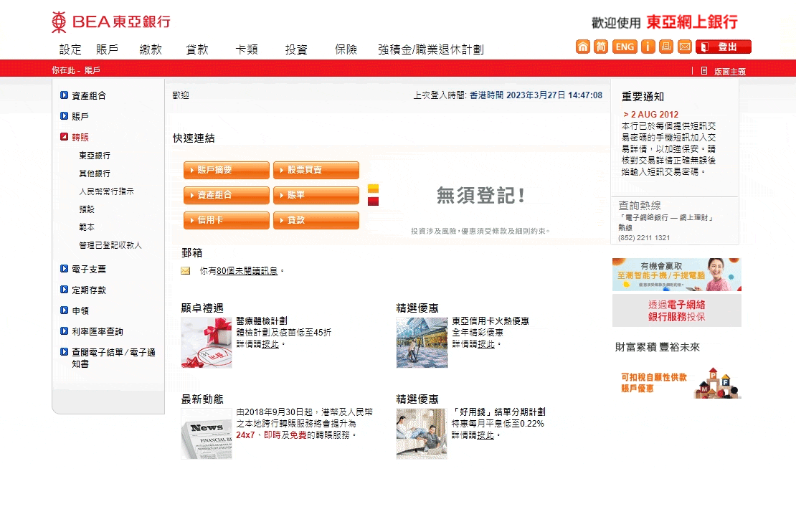Image resolution: width=796 pixels, height=532 pixels.
Task: Click the orange print icon
Action: coord(666,47)
